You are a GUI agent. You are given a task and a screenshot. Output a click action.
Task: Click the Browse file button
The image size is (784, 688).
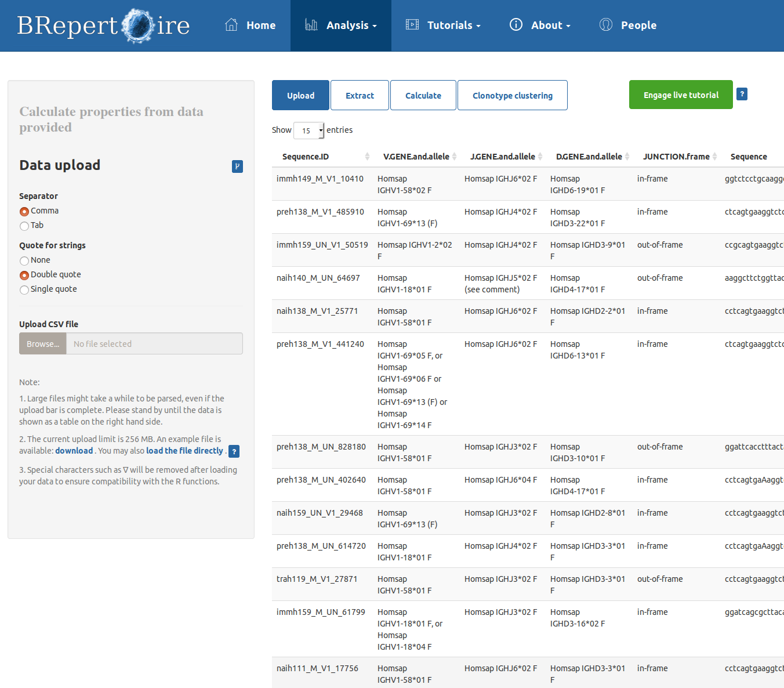pyautogui.click(x=43, y=344)
